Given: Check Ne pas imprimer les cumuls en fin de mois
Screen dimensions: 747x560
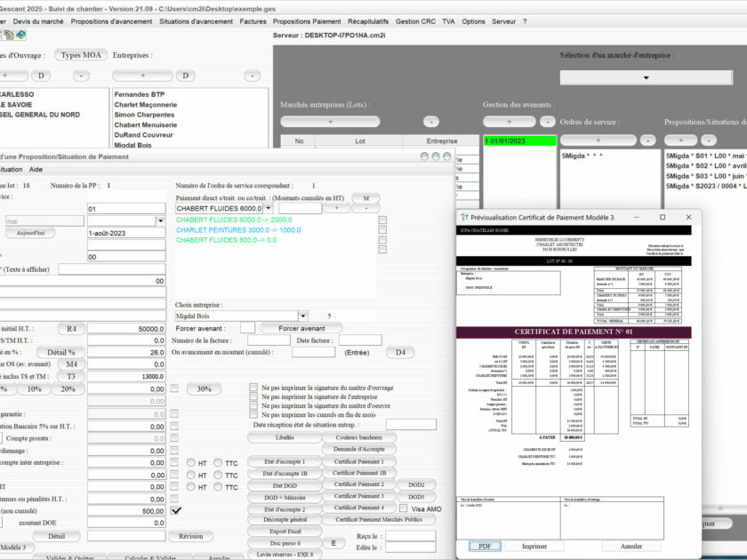Looking at the screenshot, I should tap(253, 415).
